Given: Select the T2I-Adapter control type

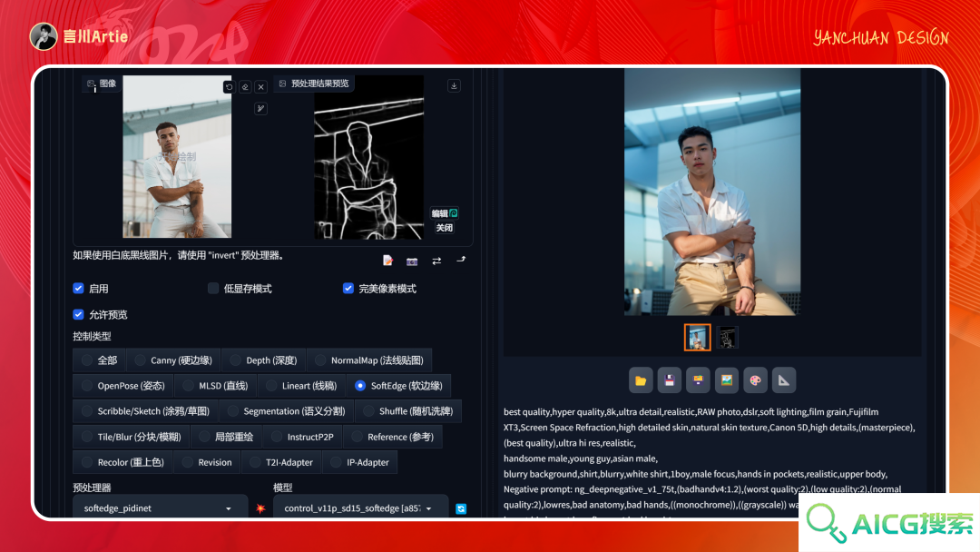Looking at the screenshot, I should click(281, 463).
